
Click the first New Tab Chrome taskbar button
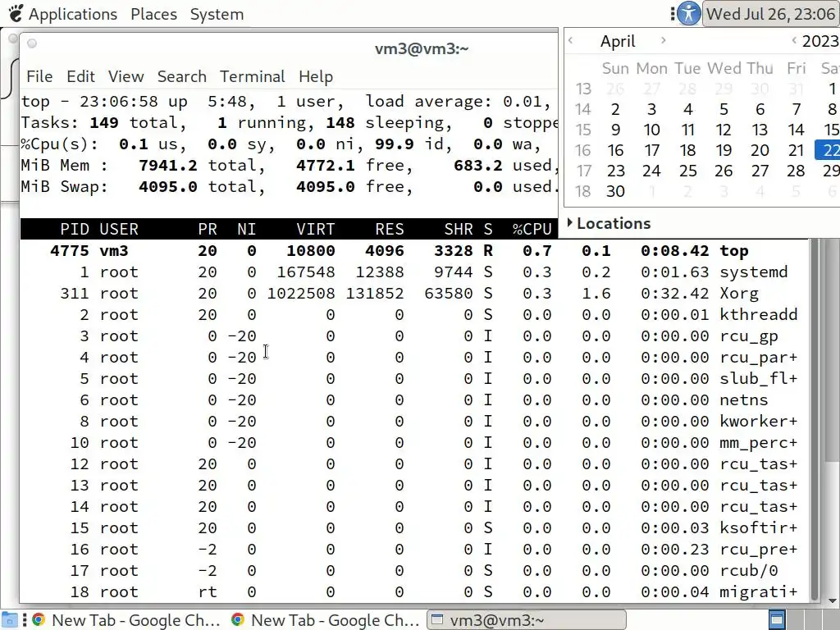(126, 620)
